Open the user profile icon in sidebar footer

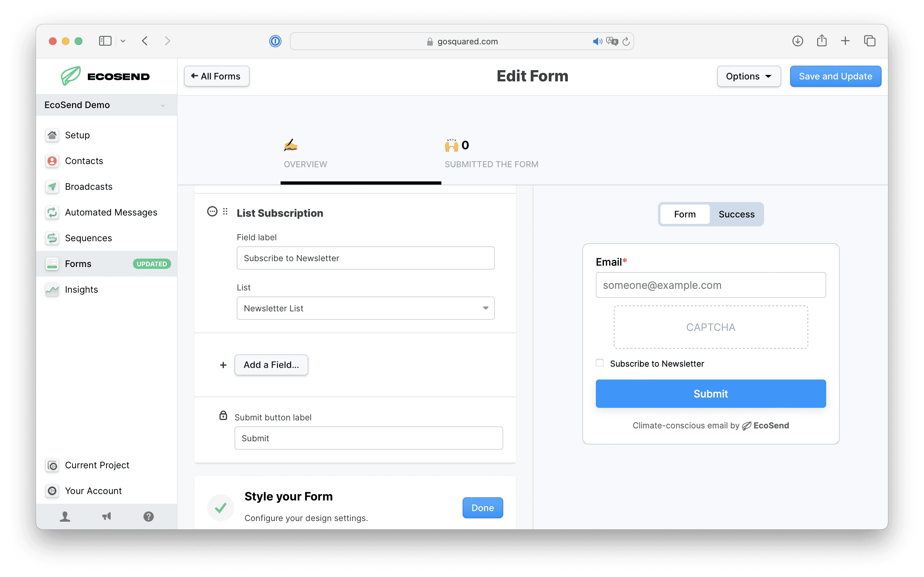point(65,516)
